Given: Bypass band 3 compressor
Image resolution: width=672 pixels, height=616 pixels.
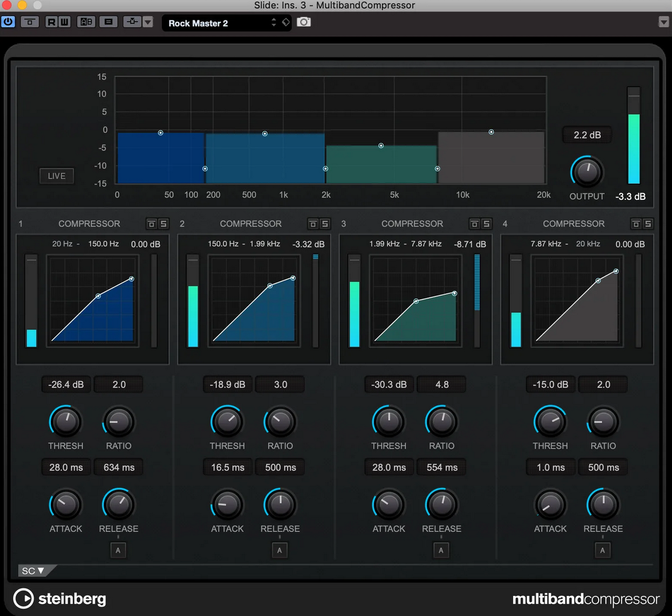Looking at the screenshot, I should (474, 224).
